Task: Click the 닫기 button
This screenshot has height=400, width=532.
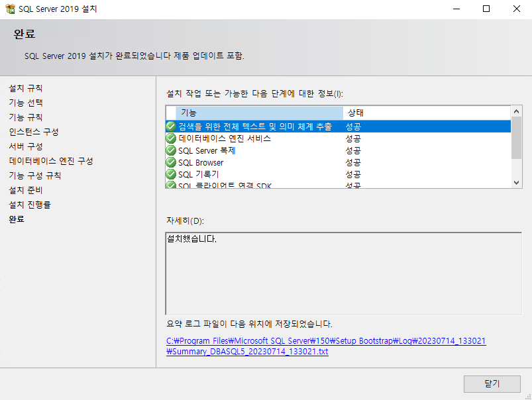Action: (492, 383)
